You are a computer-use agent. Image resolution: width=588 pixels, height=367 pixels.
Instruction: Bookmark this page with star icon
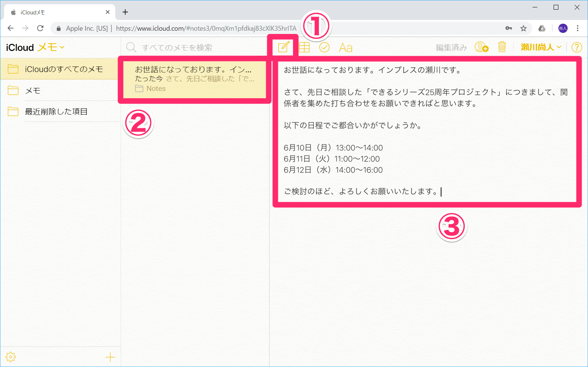(x=523, y=28)
